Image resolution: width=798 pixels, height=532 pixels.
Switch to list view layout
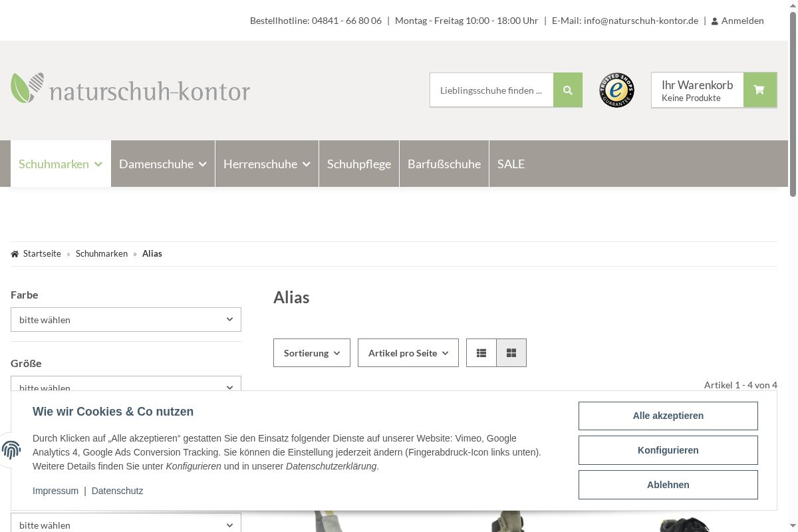click(x=481, y=353)
